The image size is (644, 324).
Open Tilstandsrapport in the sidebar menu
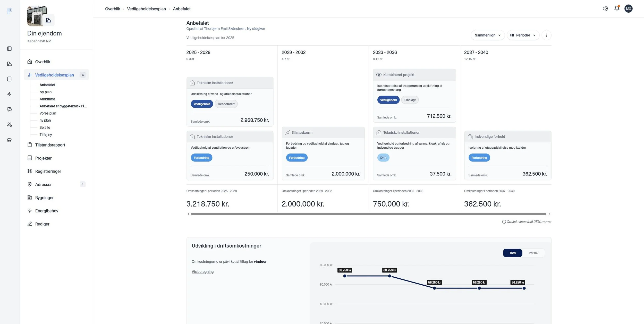click(50, 145)
